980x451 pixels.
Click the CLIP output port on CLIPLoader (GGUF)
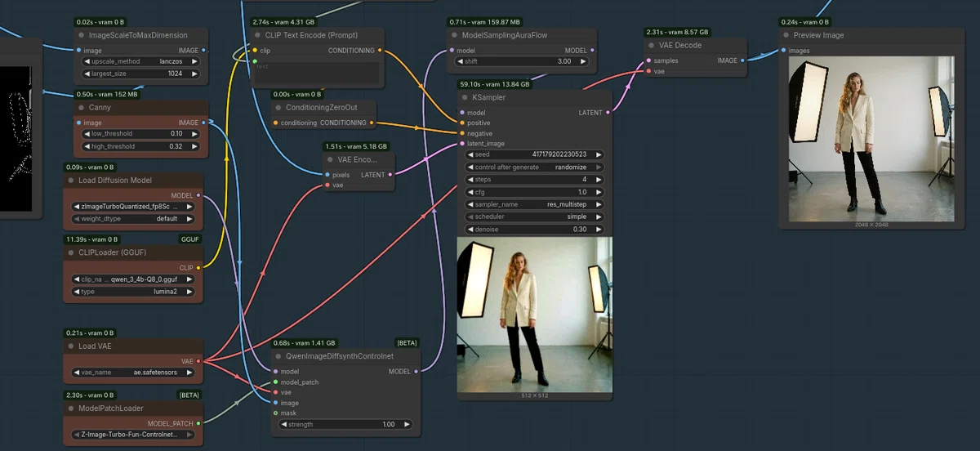click(x=198, y=267)
